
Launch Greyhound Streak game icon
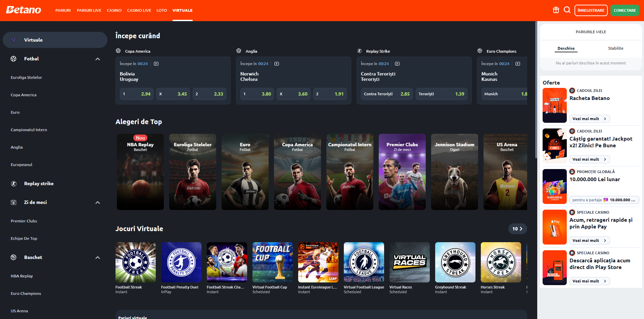tap(455, 262)
